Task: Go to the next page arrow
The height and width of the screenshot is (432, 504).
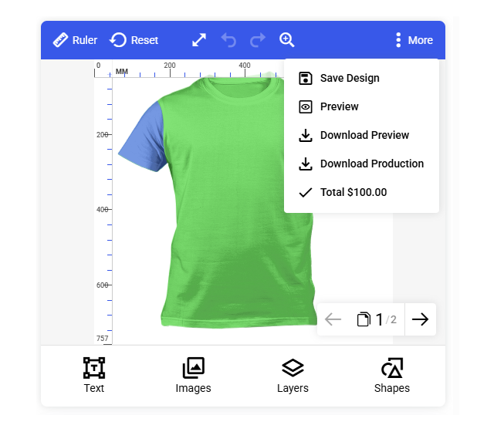Action: (420, 319)
